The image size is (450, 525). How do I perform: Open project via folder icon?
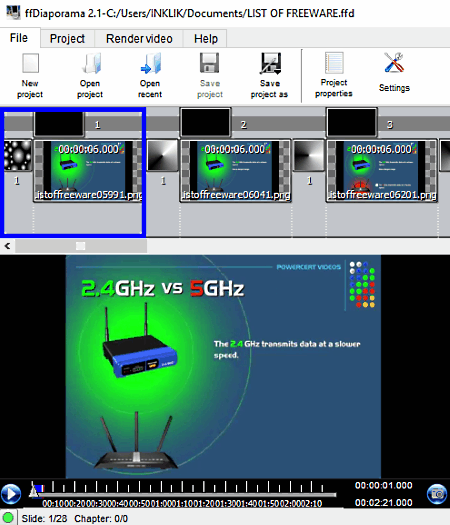[90, 63]
